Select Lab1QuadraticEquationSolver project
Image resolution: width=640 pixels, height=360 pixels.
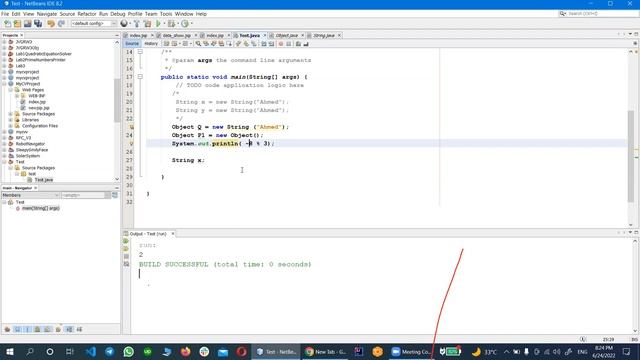click(43, 54)
